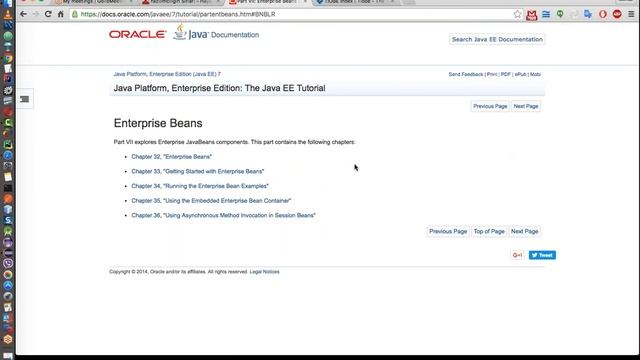Open the translate extension icon
The width and height of the screenshot is (640, 360).
588,14
